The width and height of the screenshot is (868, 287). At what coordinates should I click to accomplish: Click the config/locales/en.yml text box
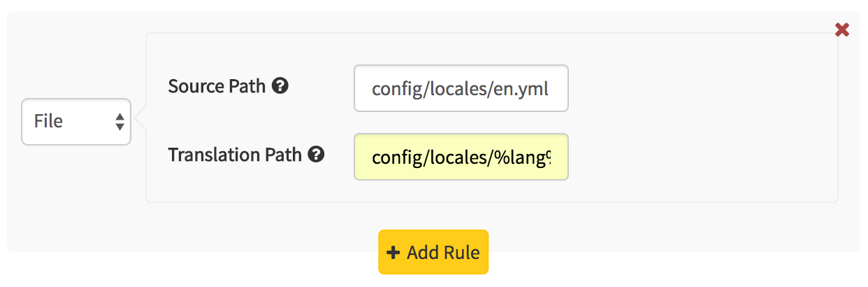click(461, 88)
